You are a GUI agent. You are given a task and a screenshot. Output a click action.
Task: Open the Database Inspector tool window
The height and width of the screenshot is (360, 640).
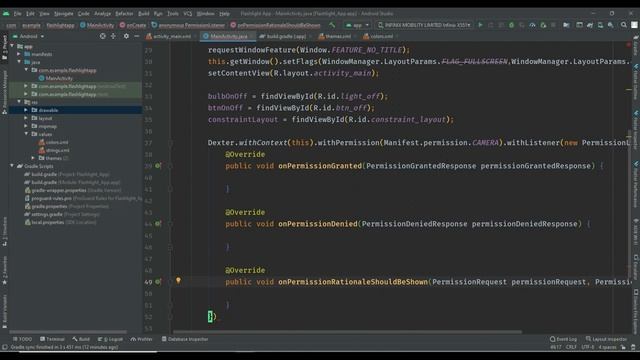pos(185,339)
